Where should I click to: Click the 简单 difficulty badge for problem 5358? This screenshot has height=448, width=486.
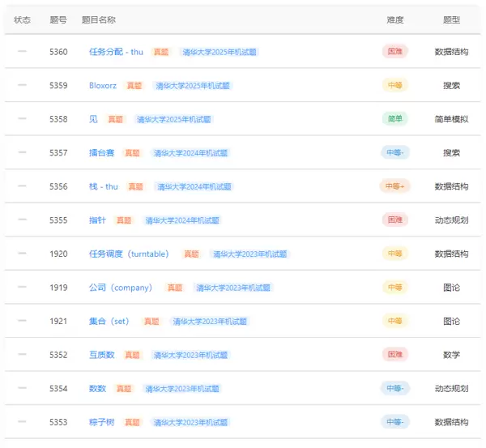394,119
